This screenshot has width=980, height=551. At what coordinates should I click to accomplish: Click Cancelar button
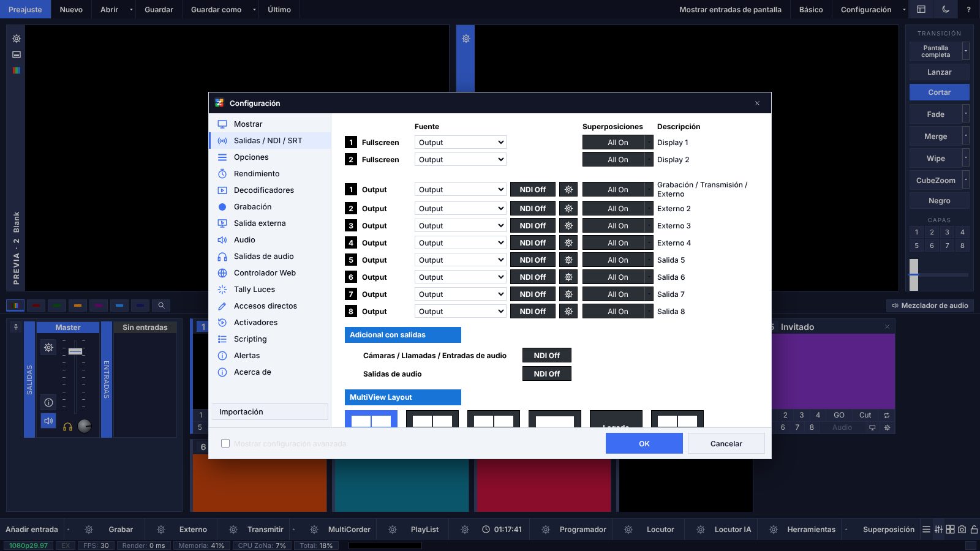pyautogui.click(x=726, y=443)
